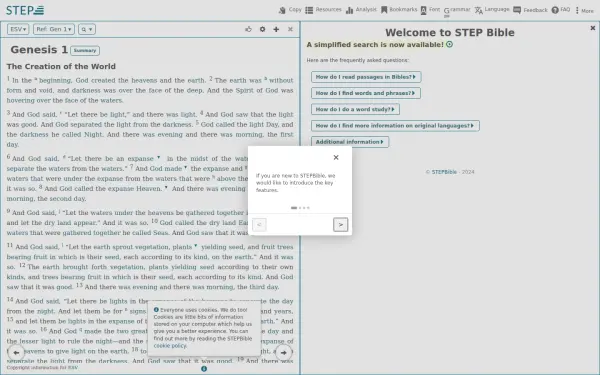600x375 pixels.
Task: Expand question about original languages
Action: point(395,126)
